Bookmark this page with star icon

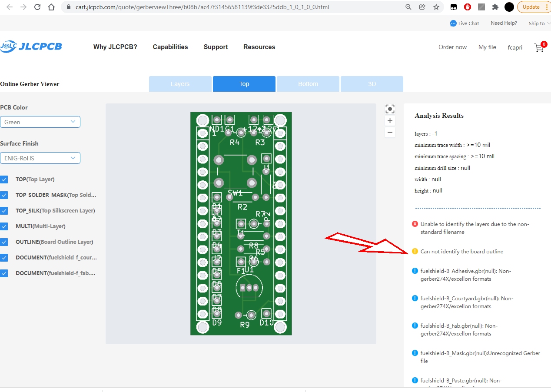[436, 7]
